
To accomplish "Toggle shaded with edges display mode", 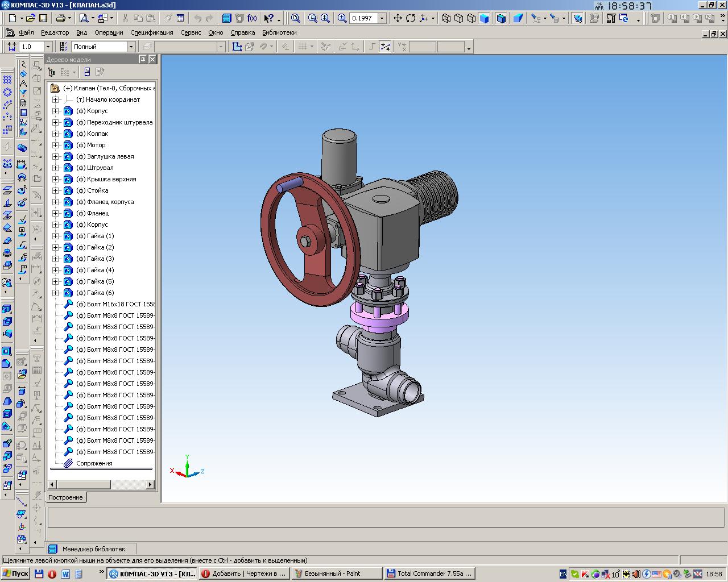I will coord(501,18).
